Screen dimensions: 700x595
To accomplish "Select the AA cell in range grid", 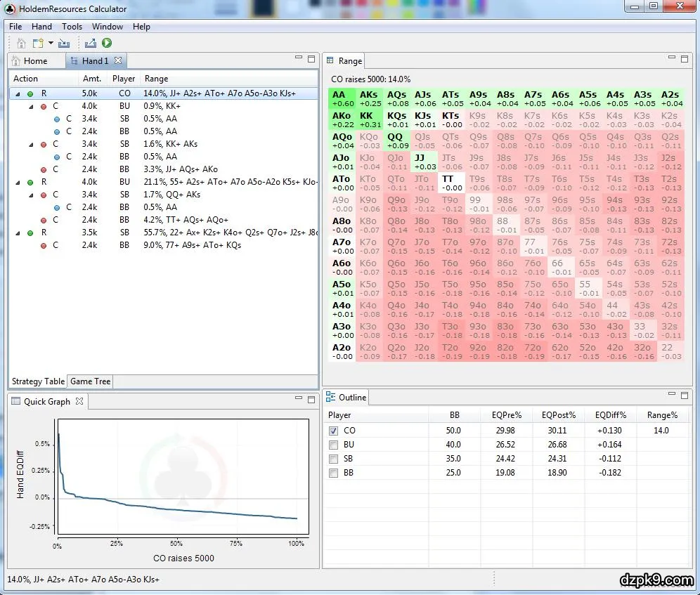I will pos(342,98).
